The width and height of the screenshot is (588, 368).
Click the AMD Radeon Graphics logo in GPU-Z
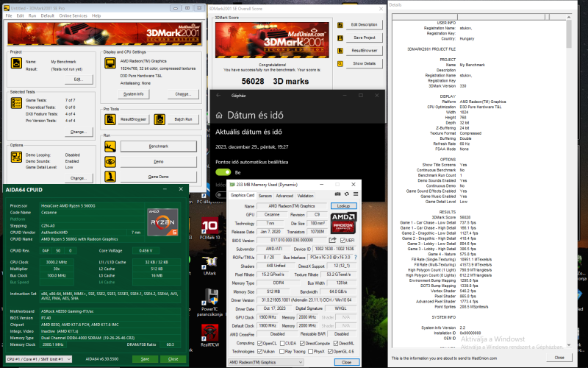pyautogui.click(x=343, y=223)
